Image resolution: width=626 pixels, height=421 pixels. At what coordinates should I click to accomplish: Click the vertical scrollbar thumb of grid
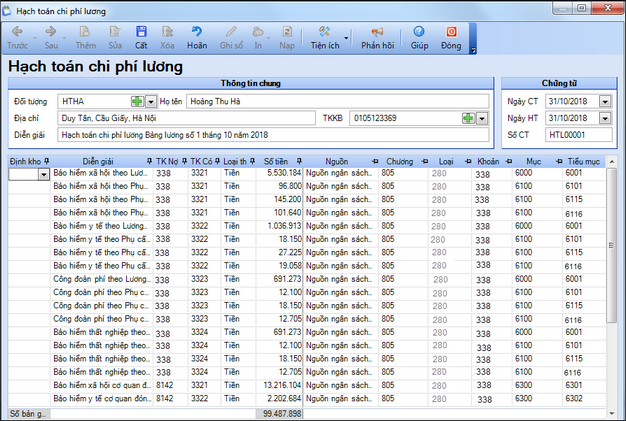(x=611, y=245)
